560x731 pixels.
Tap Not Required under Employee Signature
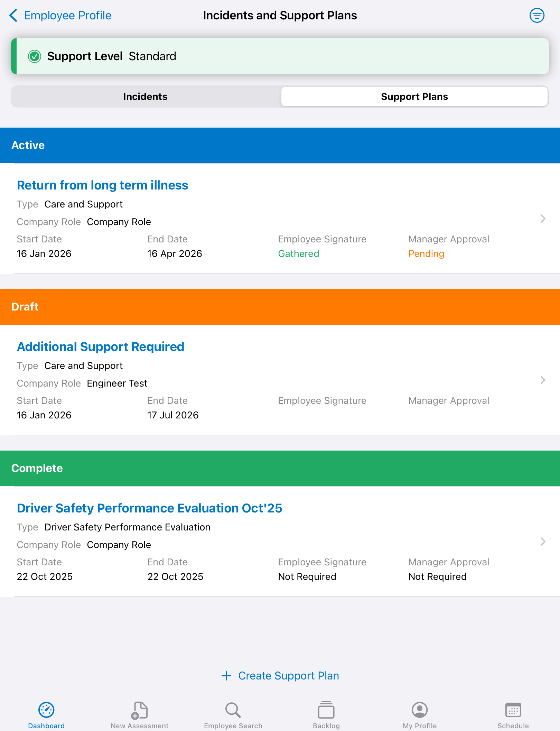(307, 577)
